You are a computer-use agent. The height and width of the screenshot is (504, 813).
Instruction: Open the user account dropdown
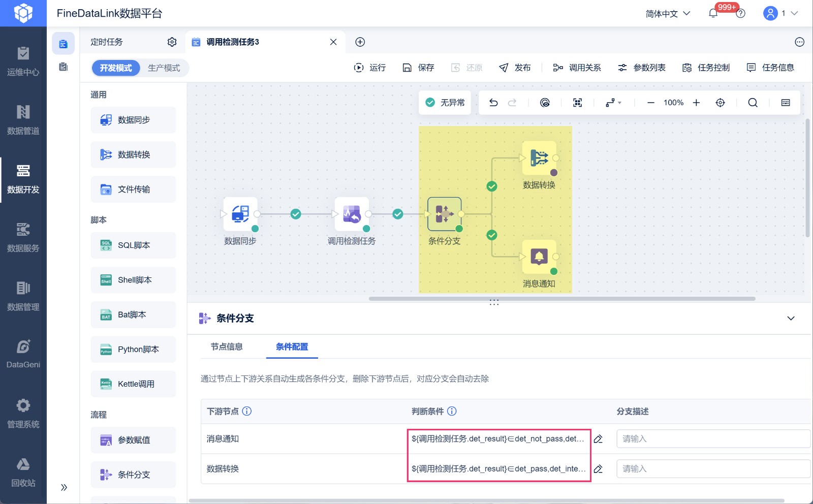point(780,14)
